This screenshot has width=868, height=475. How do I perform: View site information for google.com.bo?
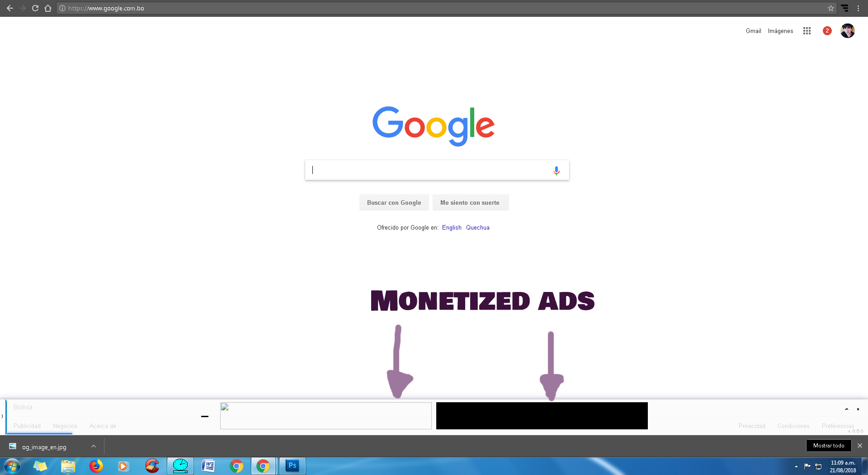[x=62, y=8]
